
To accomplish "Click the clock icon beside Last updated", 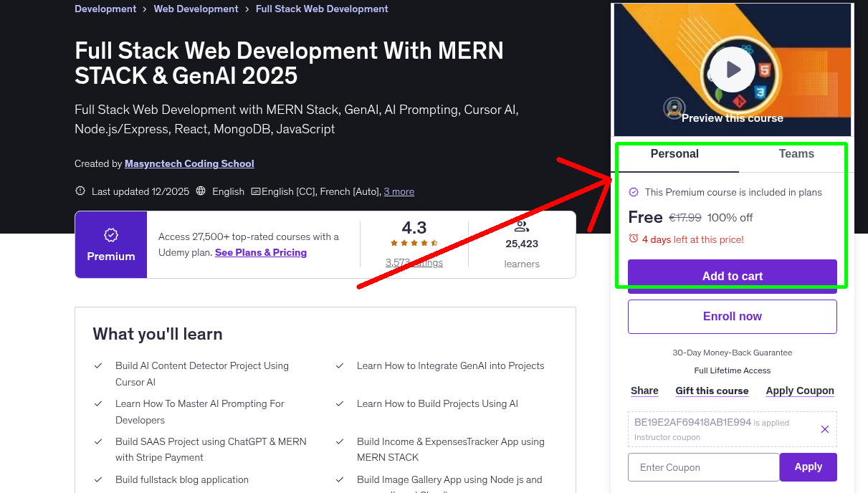I will tap(79, 191).
